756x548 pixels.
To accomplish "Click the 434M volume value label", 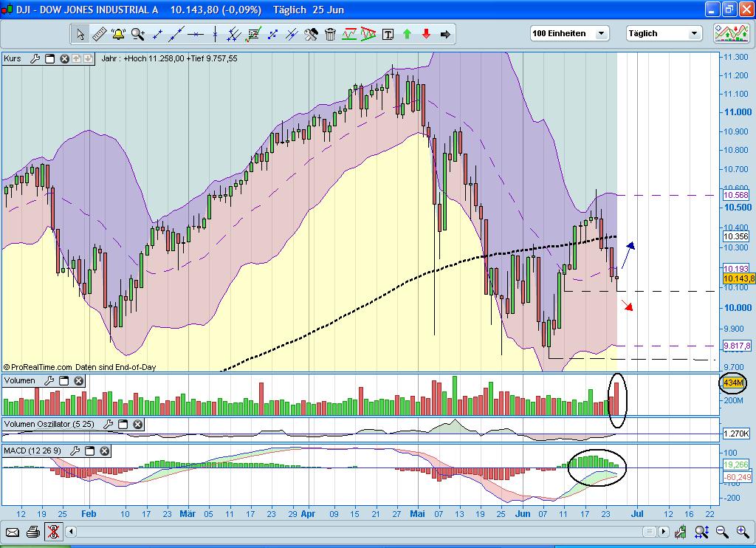I will tap(733, 383).
